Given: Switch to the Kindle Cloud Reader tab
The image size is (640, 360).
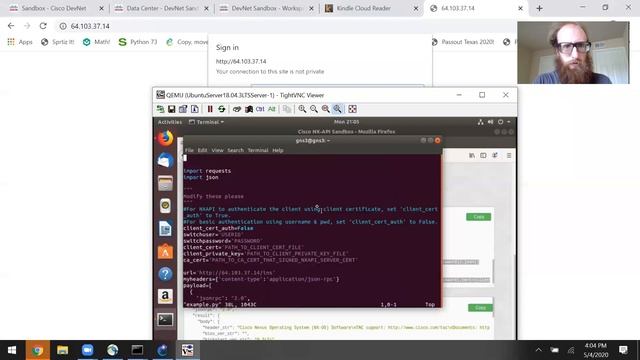Looking at the screenshot, I should click(x=372, y=8).
